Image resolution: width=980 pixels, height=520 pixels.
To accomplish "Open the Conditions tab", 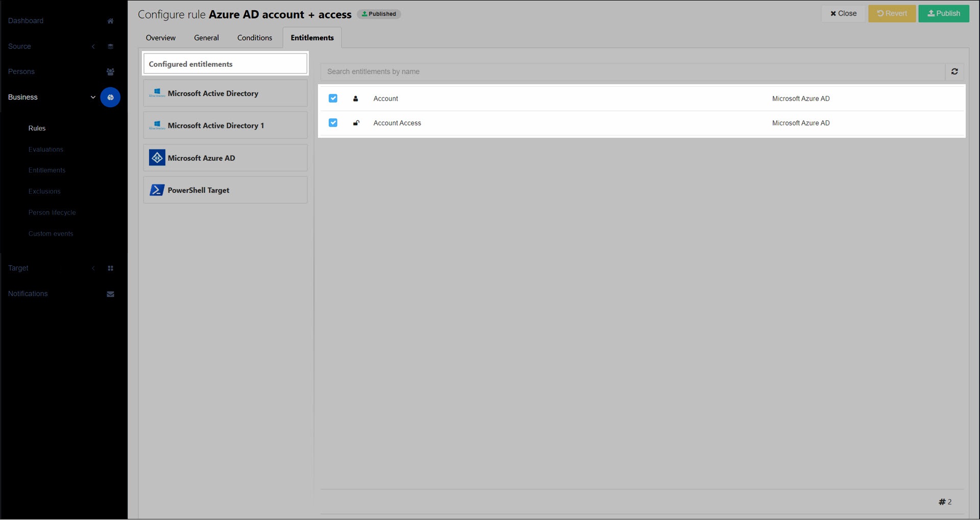I will (255, 38).
